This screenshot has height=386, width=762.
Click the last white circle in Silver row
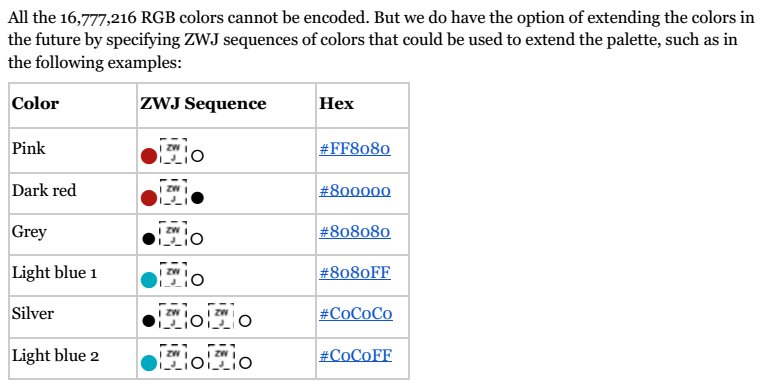click(x=245, y=321)
